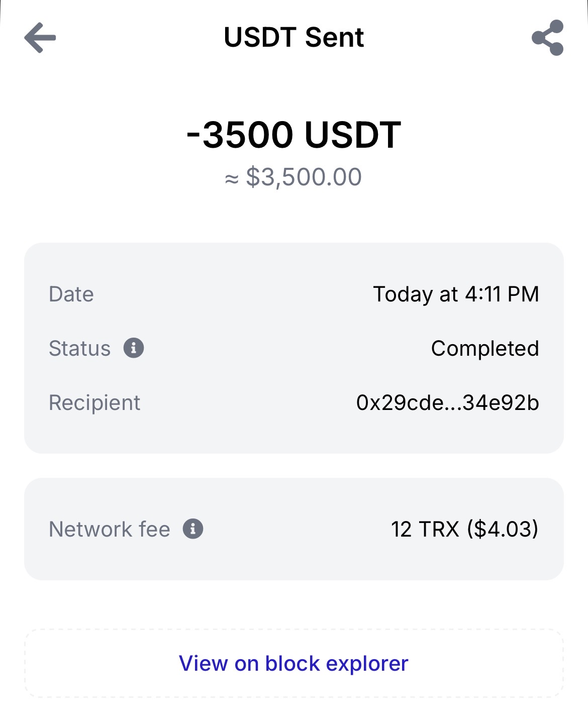Open the share options icon
Viewport: 588px width, 725px height.
547,38
